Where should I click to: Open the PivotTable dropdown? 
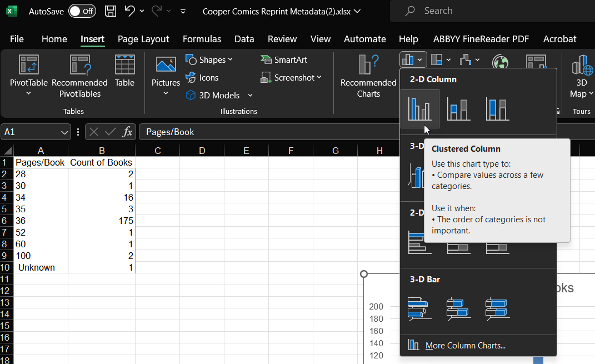point(28,93)
